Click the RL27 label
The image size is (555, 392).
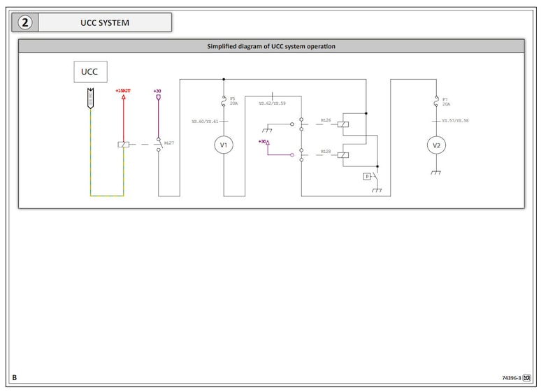(169, 143)
